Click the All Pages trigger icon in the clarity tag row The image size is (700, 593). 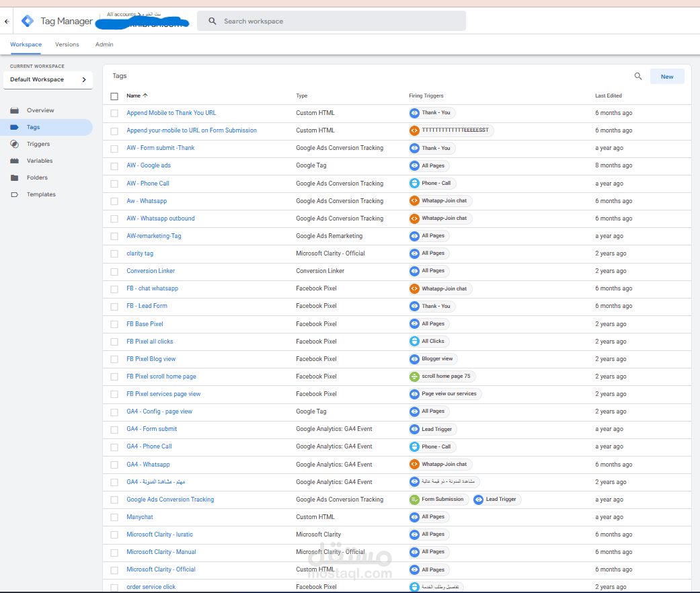coord(414,253)
